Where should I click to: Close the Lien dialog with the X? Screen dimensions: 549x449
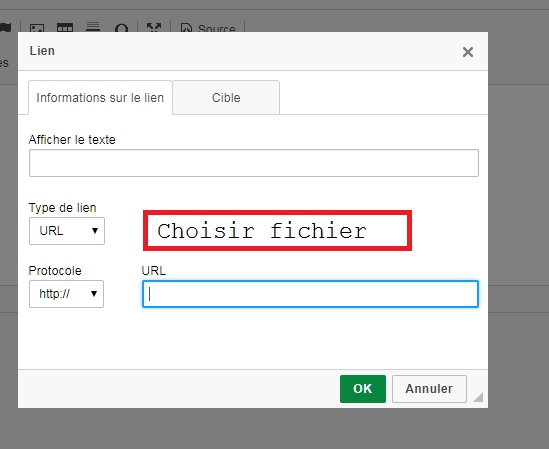click(x=468, y=52)
